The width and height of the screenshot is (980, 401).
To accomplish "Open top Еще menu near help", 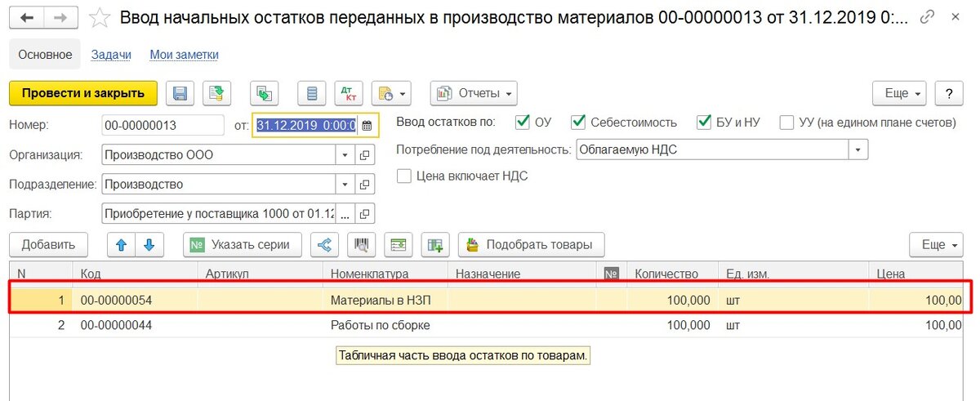I will [x=901, y=93].
